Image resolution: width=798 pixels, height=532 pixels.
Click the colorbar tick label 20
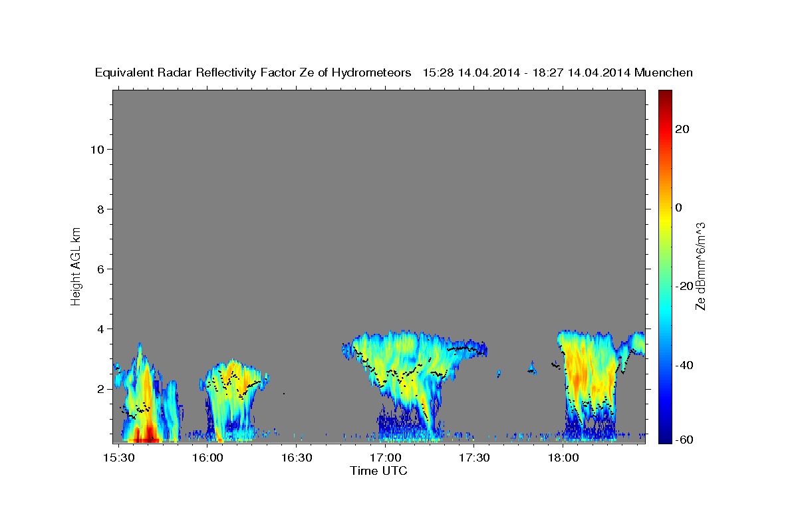pyautogui.click(x=682, y=129)
